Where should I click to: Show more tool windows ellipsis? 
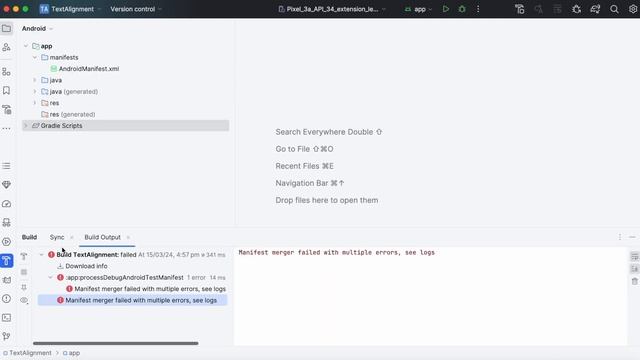click(7, 129)
